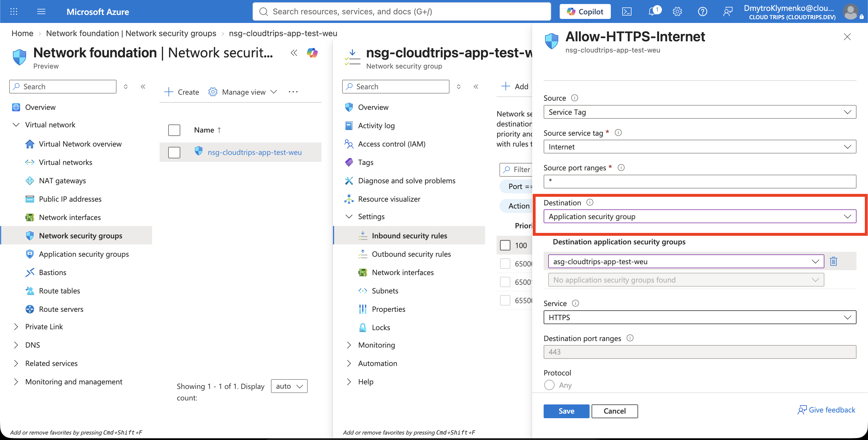
Task: Open portal settings gear
Action: (677, 12)
